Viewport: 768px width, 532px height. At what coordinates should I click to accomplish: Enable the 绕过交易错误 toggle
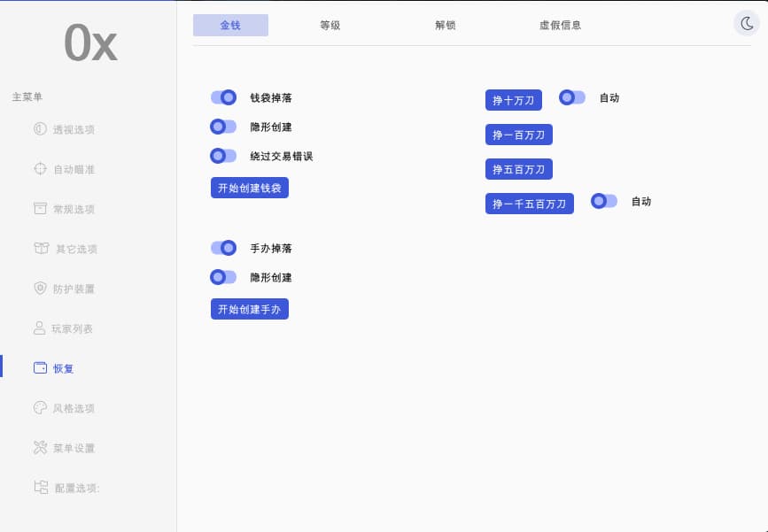(x=223, y=156)
